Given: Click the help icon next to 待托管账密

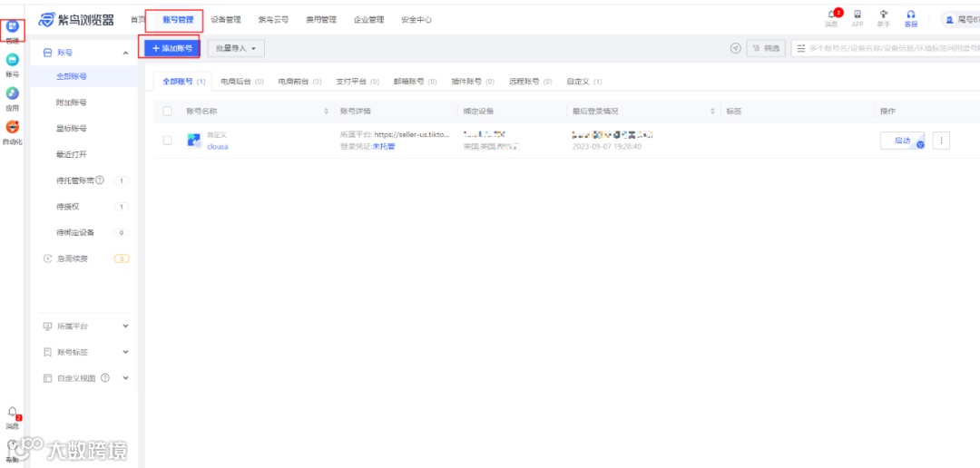Looking at the screenshot, I should pyautogui.click(x=100, y=180).
